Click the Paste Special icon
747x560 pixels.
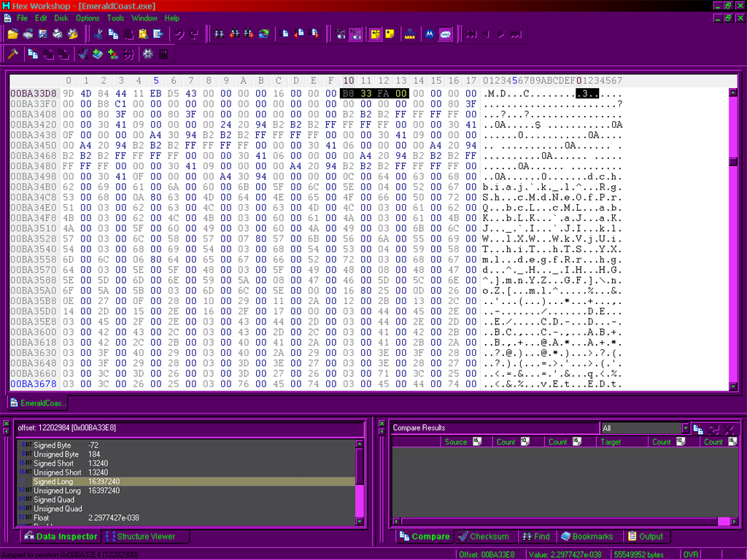pyautogui.click(x=143, y=34)
